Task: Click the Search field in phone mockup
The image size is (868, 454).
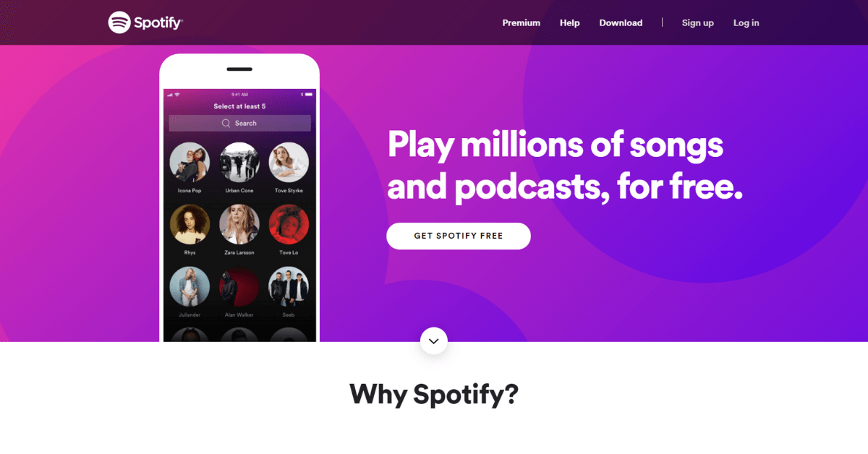Action: 239,124
